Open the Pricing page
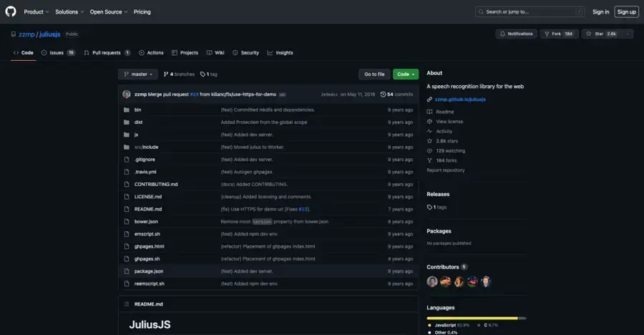This screenshot has width=644, height=335. pos(142,12)
